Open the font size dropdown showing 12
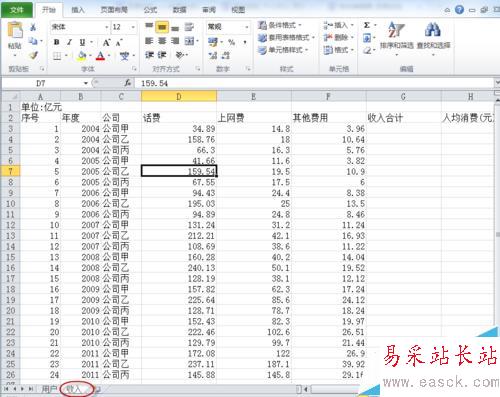 click(133, 27)
